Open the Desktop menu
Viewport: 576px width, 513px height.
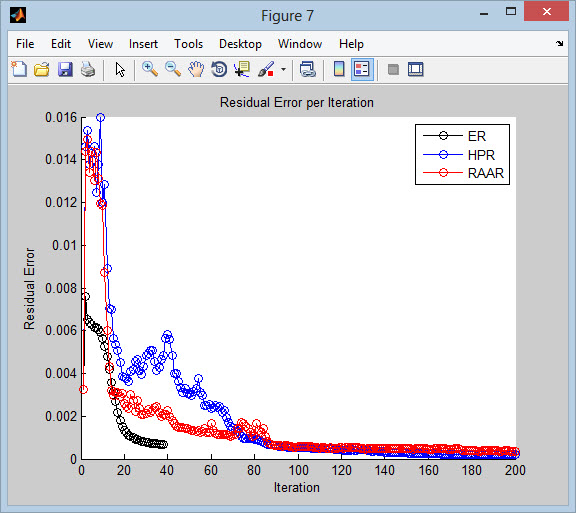pos(240,44)
